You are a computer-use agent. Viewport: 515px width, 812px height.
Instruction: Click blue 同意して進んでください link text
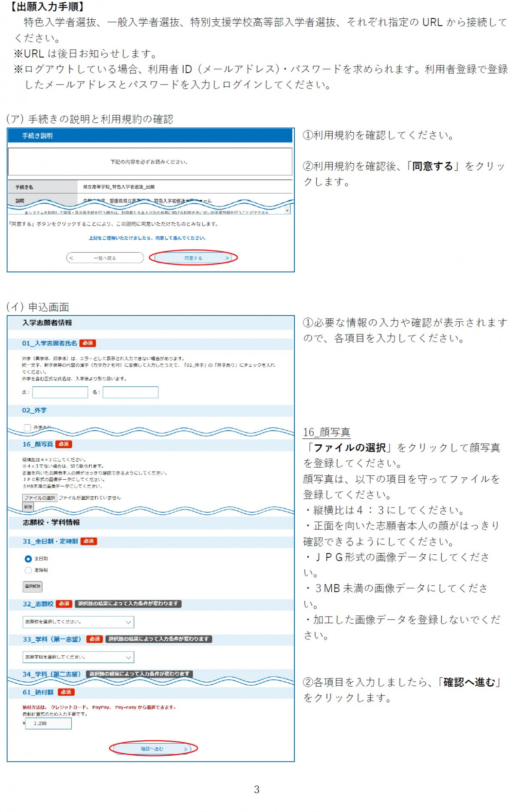pyautogui.click(x=147, y=238)
